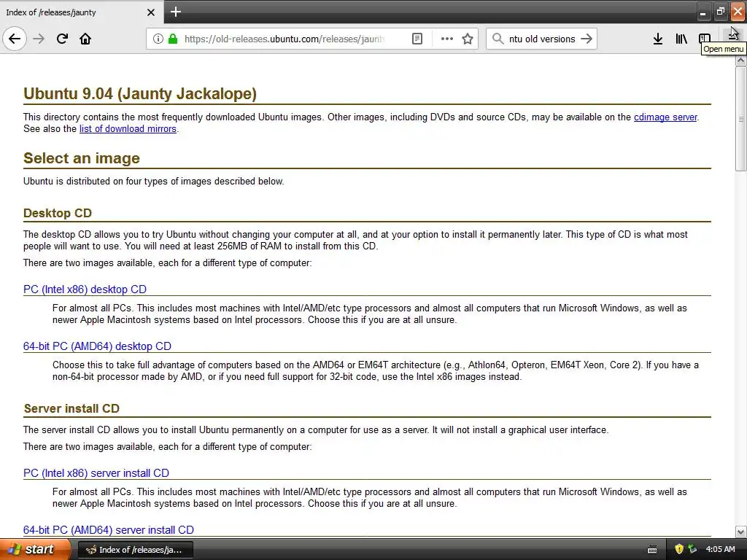Screen dimensions: 747x560
Task: Click the Select an image heading
Action: 82,158
